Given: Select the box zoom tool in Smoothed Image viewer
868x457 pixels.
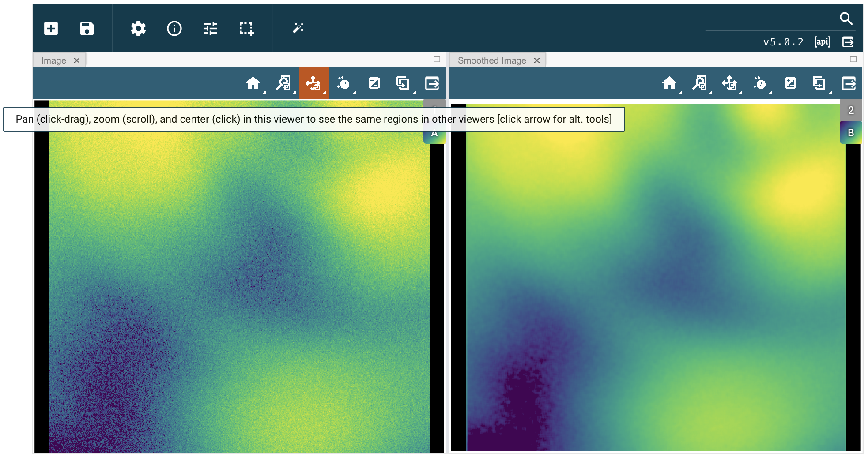Looking at the screenshot, I should 699,83.
